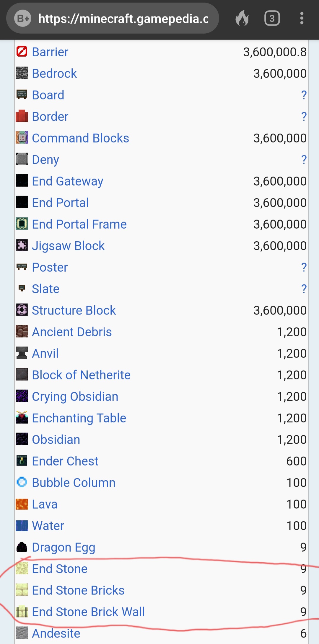Tap the B+ badge in address bar
Screen dimensions: 319x644
23,19
